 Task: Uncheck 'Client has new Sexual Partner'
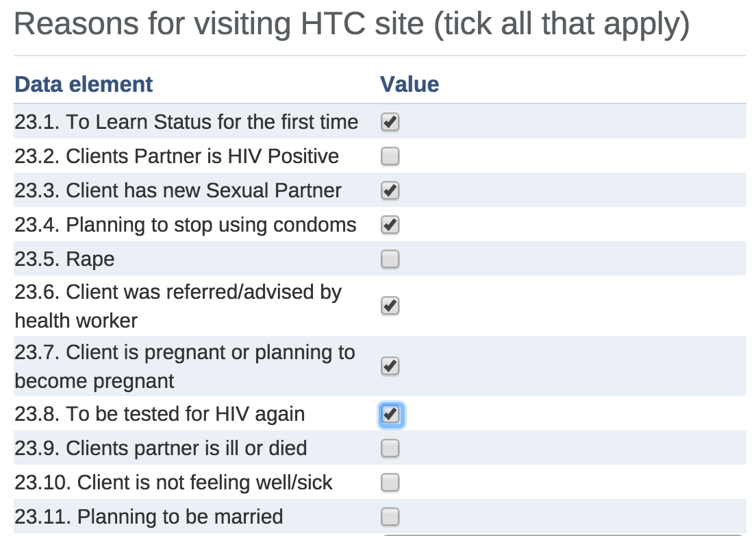(390, 191)
